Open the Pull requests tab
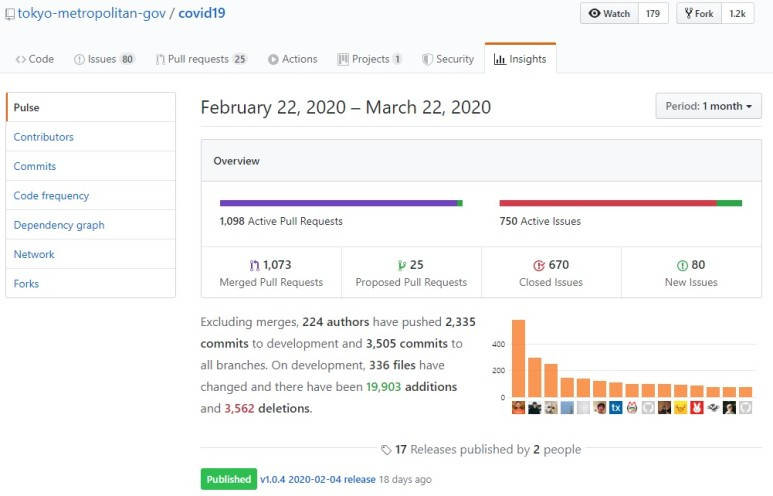This screenshot has width=773, height=496. point(201,59)
